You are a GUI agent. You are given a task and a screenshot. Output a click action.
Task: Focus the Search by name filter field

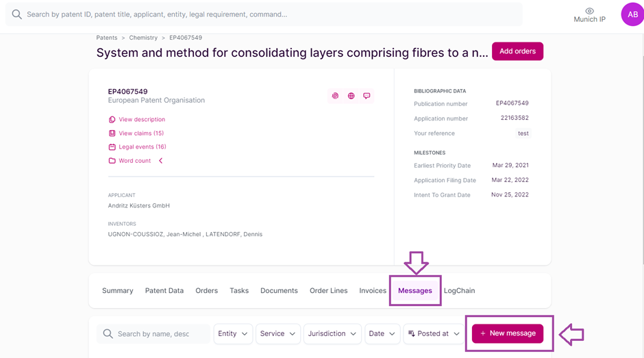153,334
